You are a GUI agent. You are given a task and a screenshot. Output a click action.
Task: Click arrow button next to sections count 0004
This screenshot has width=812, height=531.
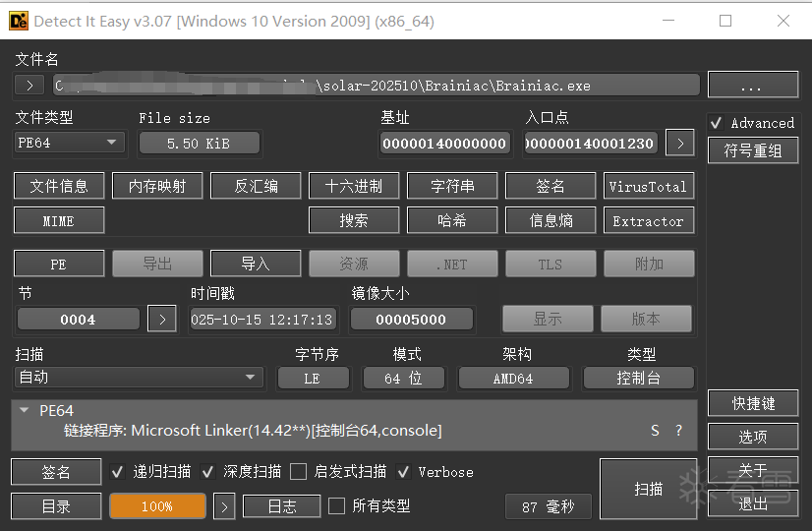click(x=162, y=320)
